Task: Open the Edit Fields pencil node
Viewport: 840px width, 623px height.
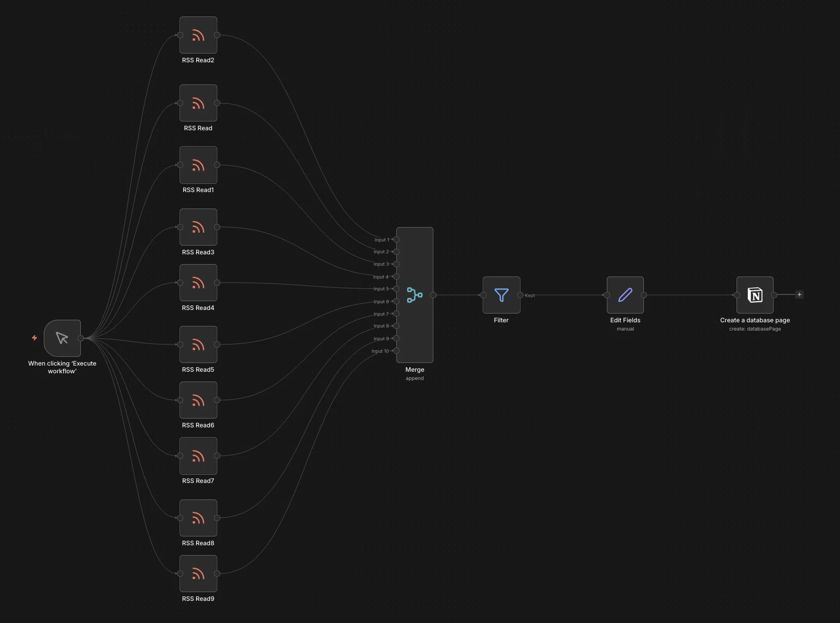Action: (625, 295)
